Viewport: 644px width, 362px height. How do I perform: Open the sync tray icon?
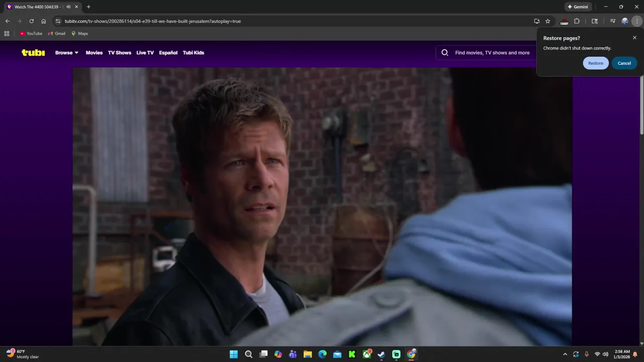[576, 354]
